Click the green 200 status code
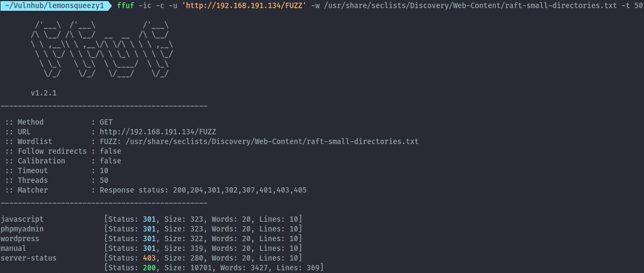644x273 pixels. [149, 268]
